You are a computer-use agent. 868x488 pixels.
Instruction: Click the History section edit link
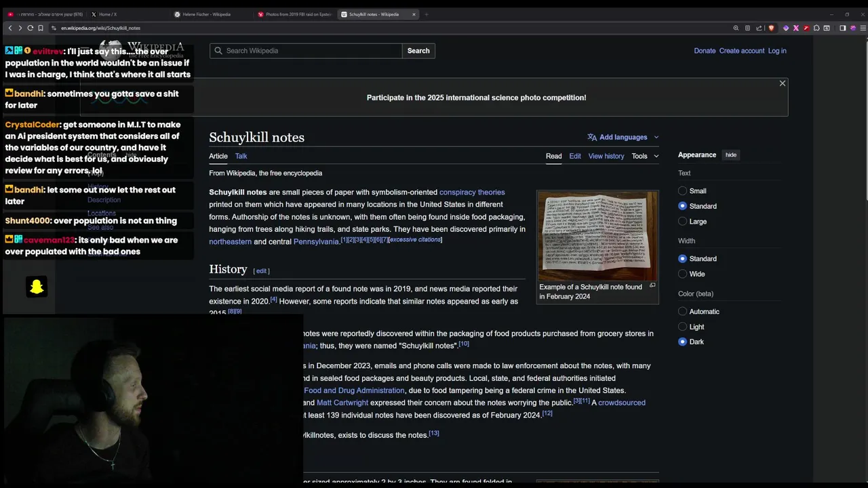click(261, 271)
